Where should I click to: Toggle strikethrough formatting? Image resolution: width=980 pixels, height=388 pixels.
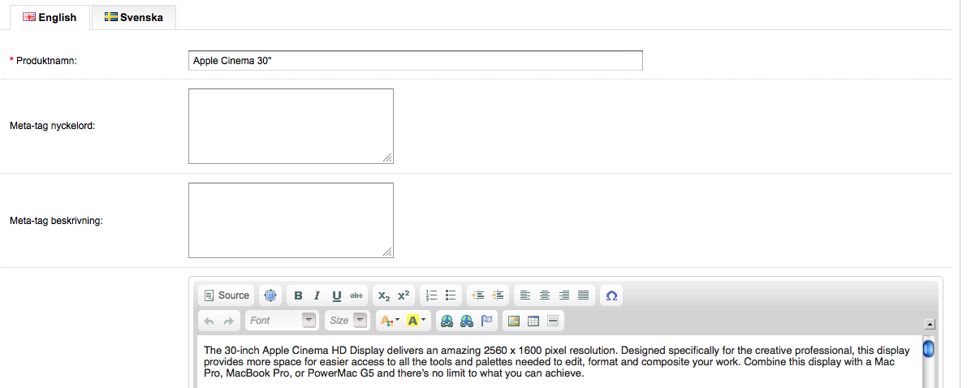click(x=356, y=295)
